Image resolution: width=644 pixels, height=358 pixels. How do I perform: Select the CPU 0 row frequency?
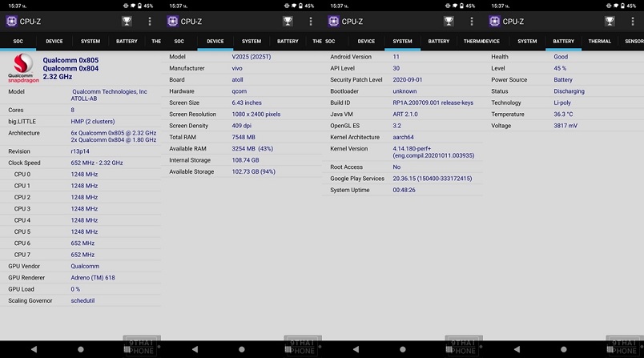84,174
